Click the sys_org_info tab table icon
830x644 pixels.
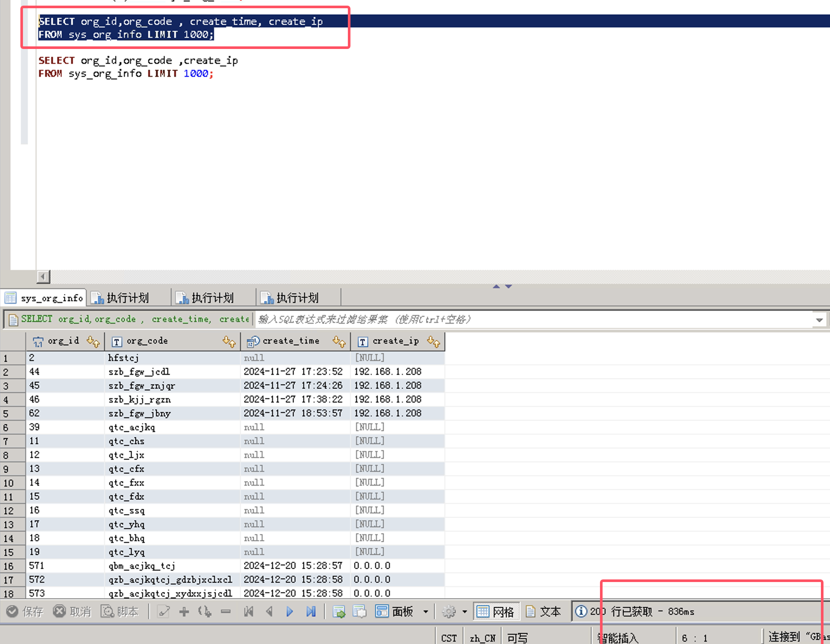tap(10, 298)
